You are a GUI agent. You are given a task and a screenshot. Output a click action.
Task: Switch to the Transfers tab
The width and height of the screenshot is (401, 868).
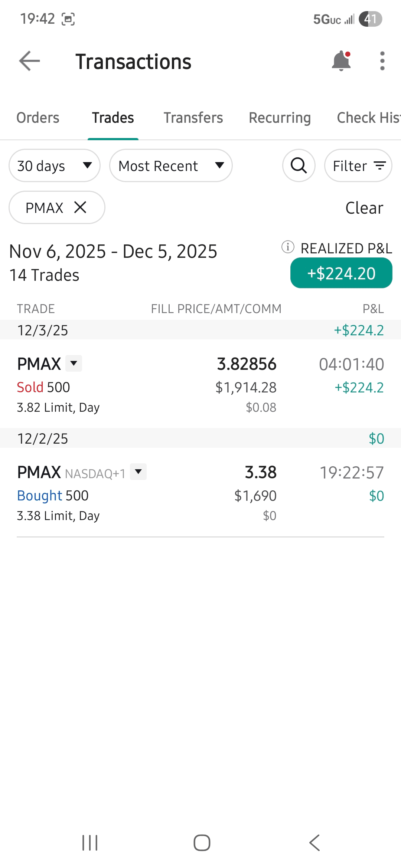click(193, 118)
